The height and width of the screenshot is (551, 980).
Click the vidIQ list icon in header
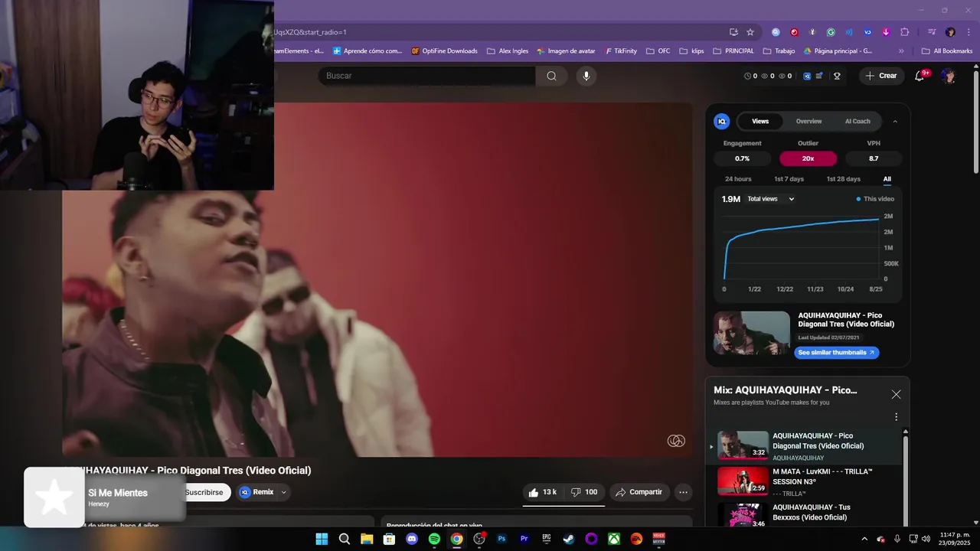tap(819, 76)
